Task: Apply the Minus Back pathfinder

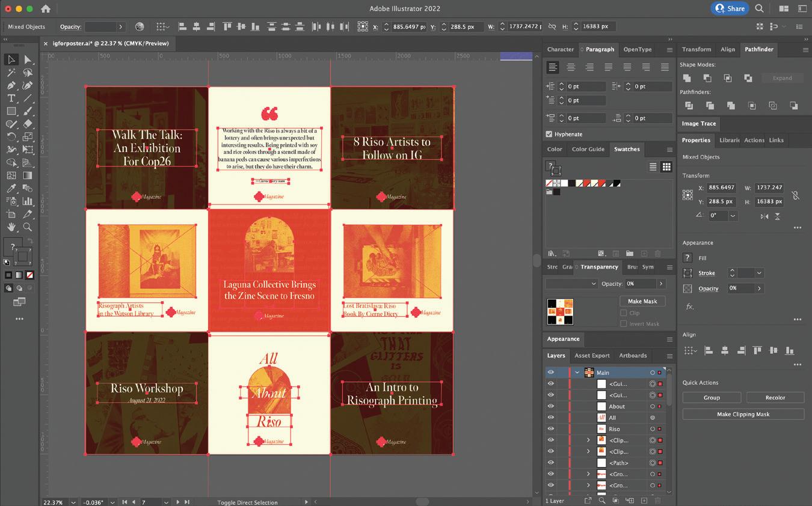Action: pos(794,105)
